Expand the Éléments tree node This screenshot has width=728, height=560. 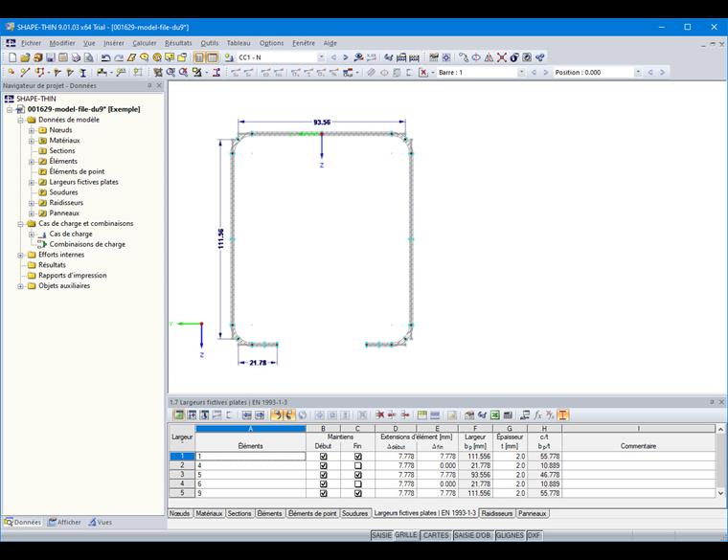tap(32, 162)
